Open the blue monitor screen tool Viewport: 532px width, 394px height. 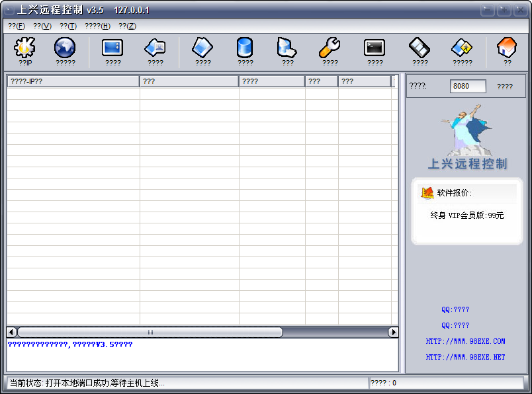(112, 49)
